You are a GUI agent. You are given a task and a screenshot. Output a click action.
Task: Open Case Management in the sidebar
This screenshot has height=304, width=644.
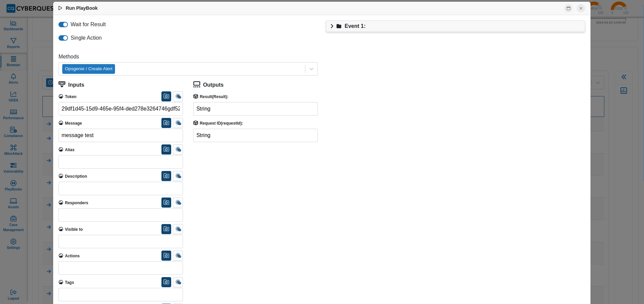coord(13,224)
